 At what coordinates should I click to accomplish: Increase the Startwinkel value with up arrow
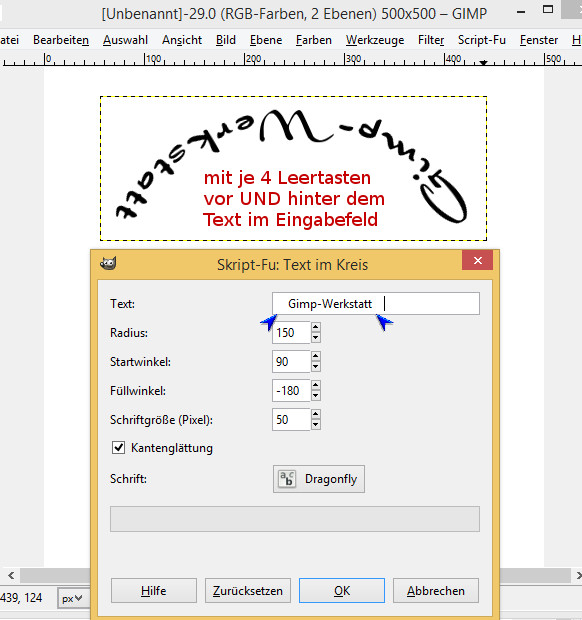pyautogui.click(x=316, y=356)
